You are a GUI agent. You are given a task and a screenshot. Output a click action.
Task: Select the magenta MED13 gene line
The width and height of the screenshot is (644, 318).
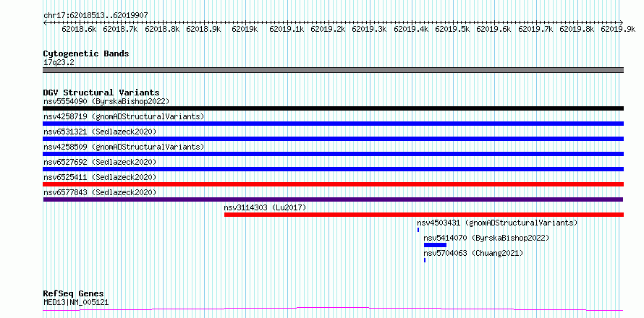pos(333,309)
